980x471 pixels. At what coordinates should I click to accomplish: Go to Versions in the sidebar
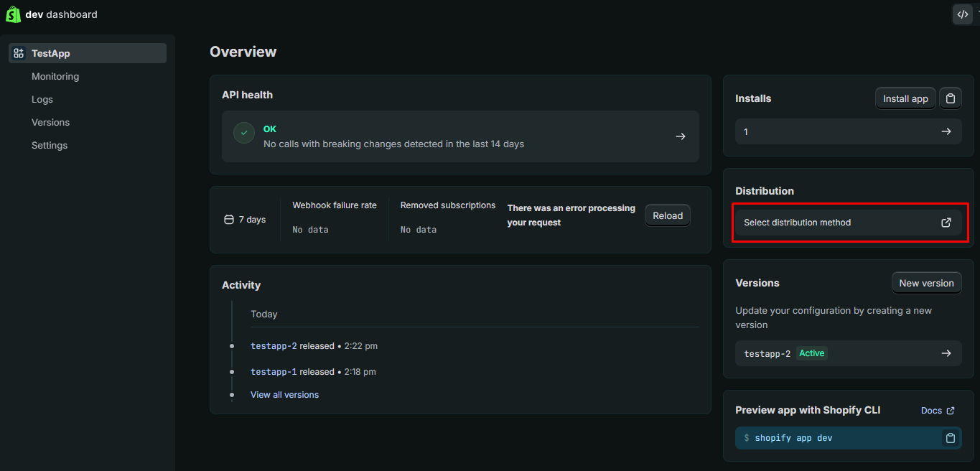tap(50, 122)
